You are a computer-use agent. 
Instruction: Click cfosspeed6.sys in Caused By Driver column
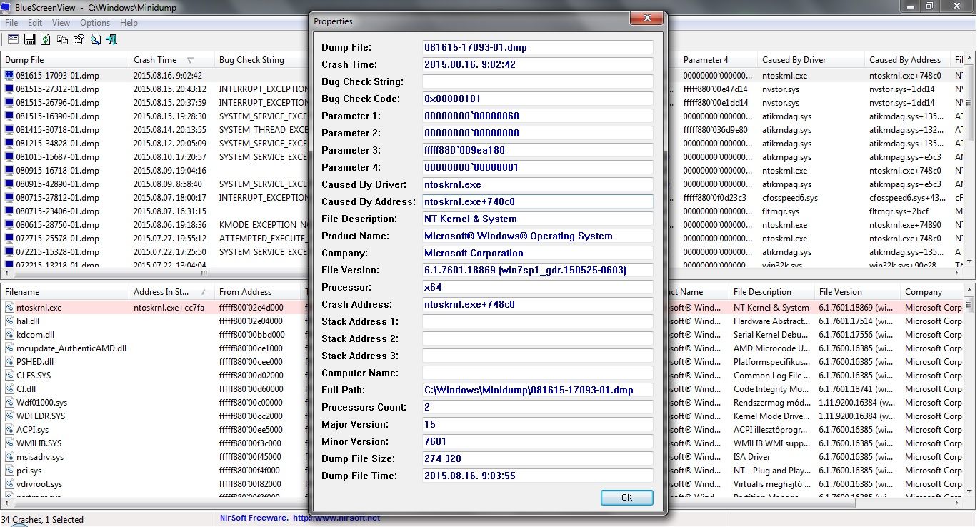click(x=789, y=198)
